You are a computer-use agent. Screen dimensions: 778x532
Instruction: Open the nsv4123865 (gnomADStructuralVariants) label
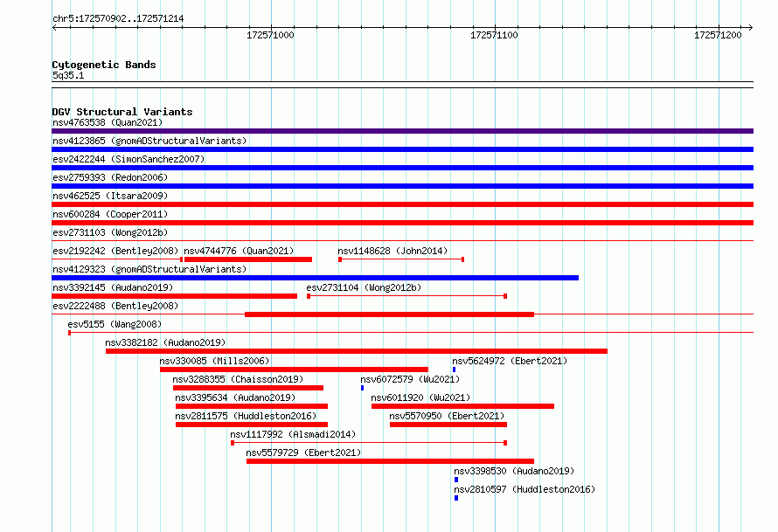[x=149, y=141]
